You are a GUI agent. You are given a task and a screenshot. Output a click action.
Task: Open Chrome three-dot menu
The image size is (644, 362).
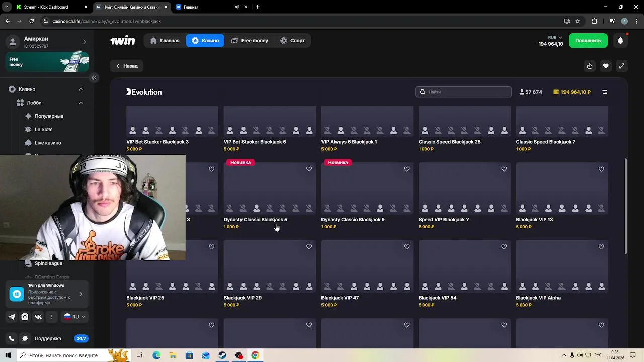click(636, 21)
